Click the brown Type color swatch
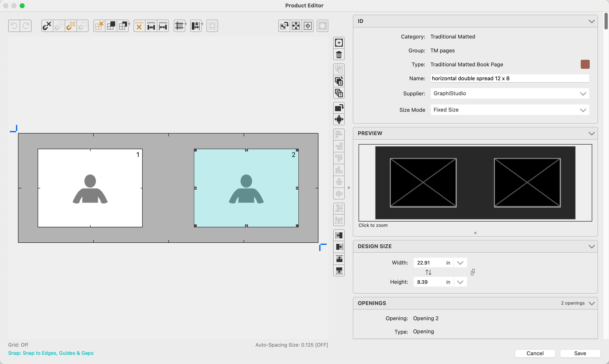This screenshot has height=364, width=609. [x=585, y=64]
